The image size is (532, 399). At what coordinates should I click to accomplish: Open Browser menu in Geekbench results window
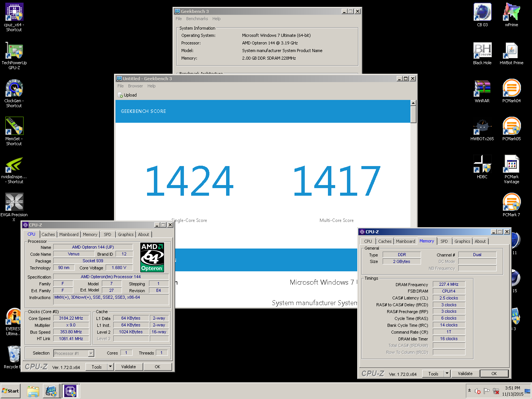point(135,86)
